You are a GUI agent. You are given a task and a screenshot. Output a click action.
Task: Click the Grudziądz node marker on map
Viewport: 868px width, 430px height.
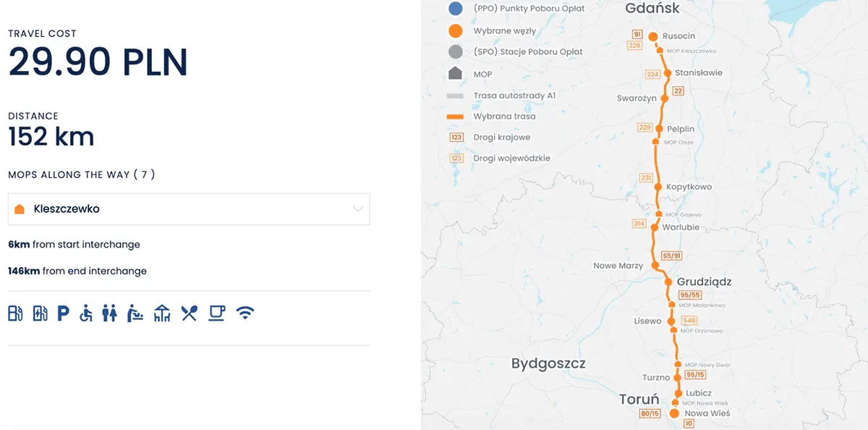[x=668, y=282]
